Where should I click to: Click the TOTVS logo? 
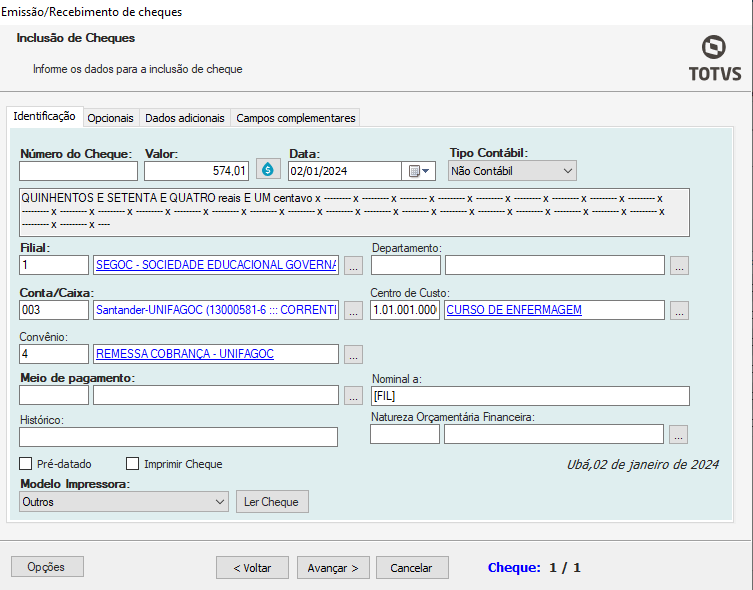(714, 58)
